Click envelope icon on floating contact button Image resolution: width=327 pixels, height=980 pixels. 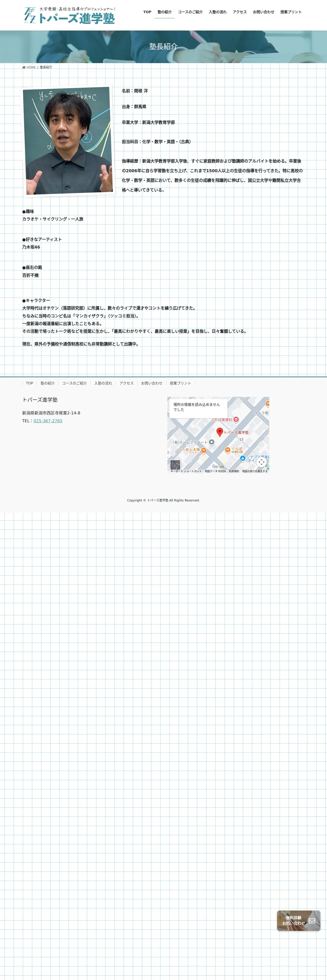click(x=312, y=921)
